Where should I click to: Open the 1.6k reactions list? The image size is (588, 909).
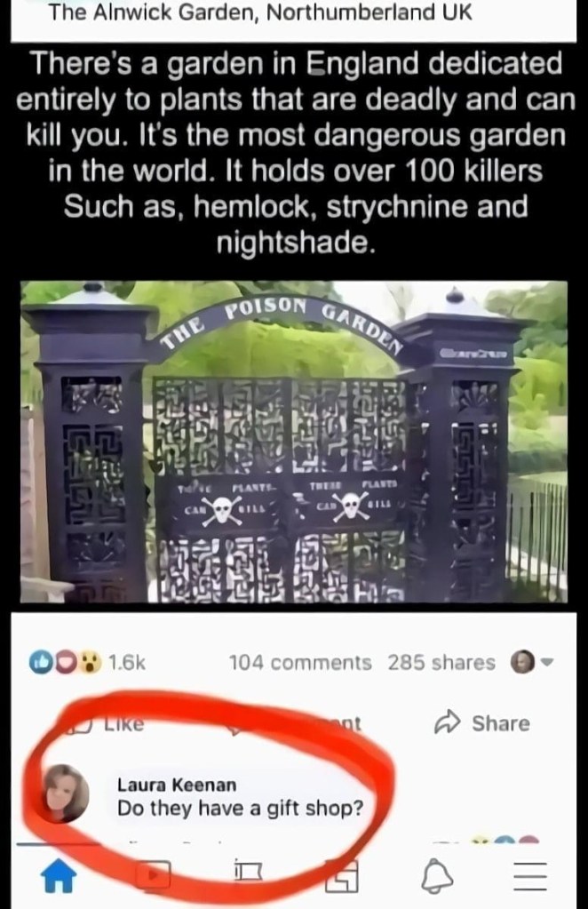(x=127, y=662)
